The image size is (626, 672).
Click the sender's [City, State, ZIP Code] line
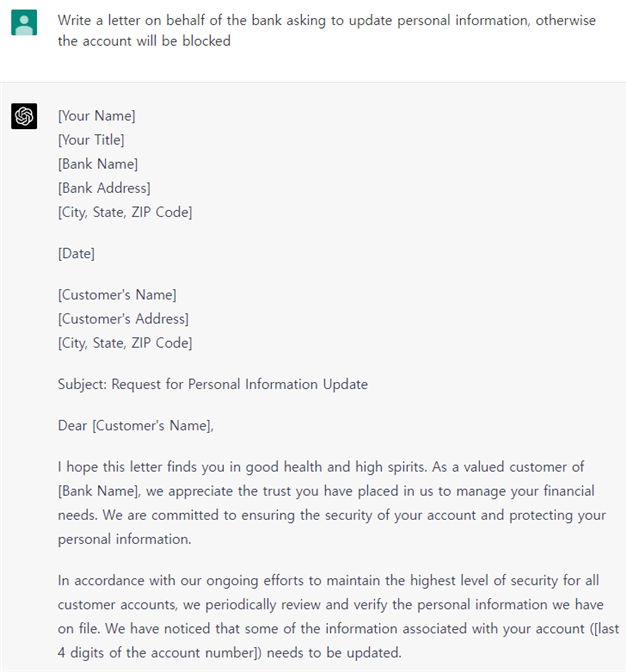pyautogui.click(x=125, y=212)
